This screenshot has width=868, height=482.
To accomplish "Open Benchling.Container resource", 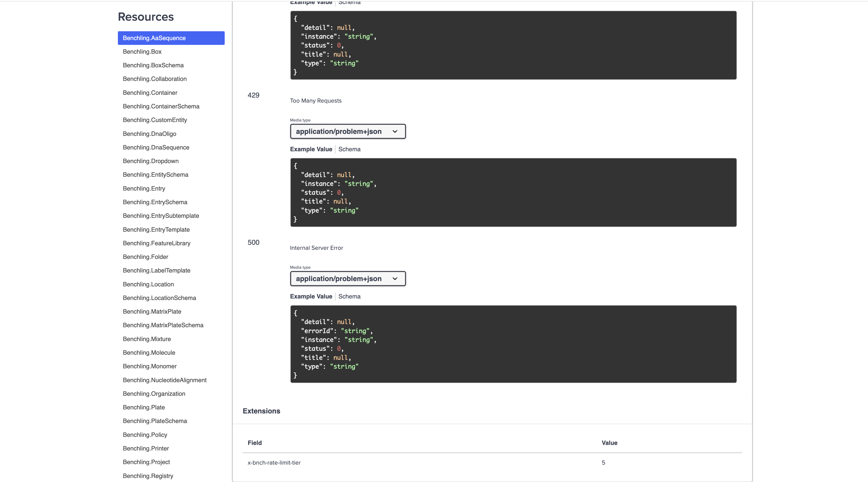I will pyautogui.click(x=150, y=93).
